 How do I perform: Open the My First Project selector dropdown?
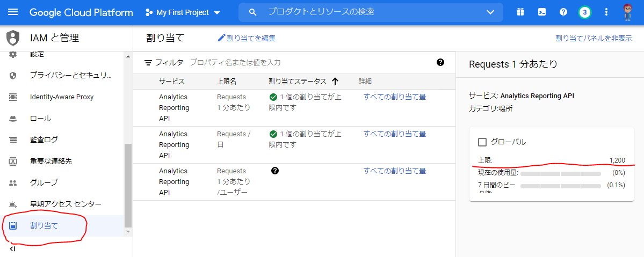pos(183,12)
